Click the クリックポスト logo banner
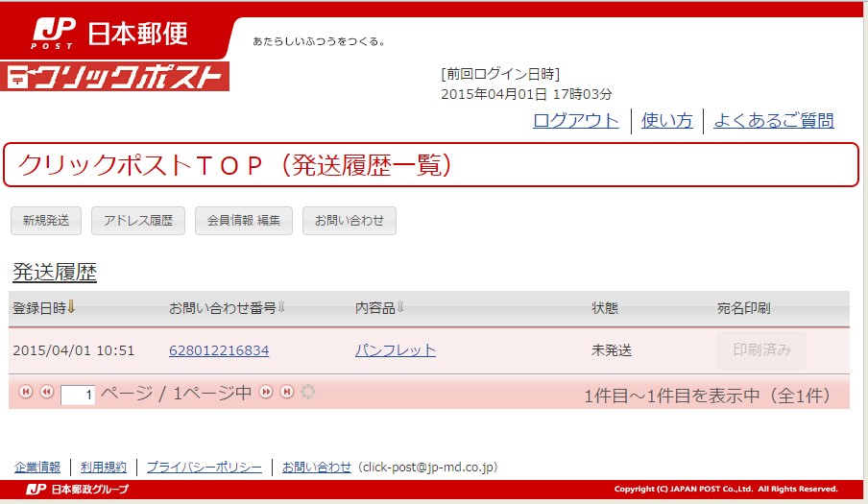The width and height of the screenshot is (868, 504). coord(114,77)
